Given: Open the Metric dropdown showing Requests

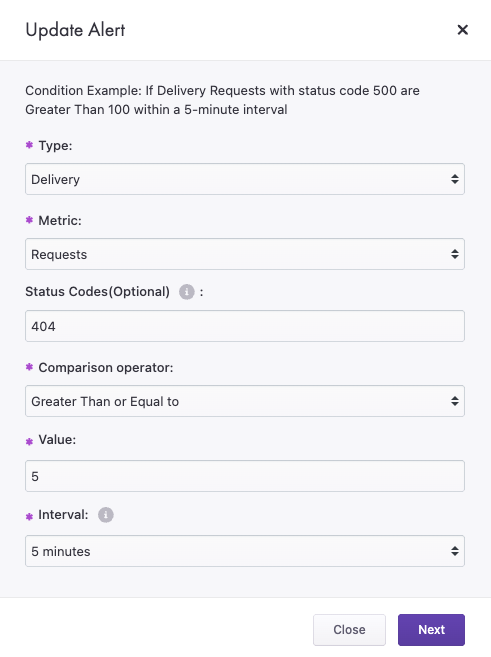Looking at the screenshot, I should (x=245, y=254).
